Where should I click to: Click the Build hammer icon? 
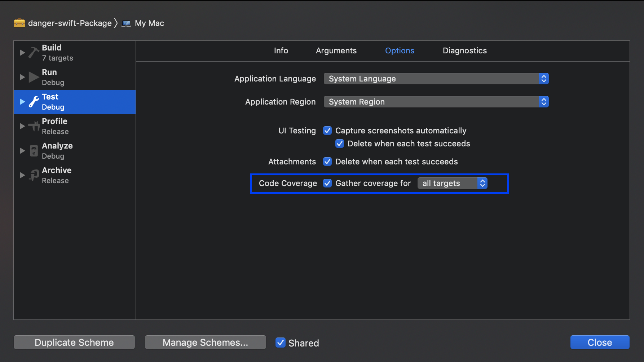(x=34, y=53)
